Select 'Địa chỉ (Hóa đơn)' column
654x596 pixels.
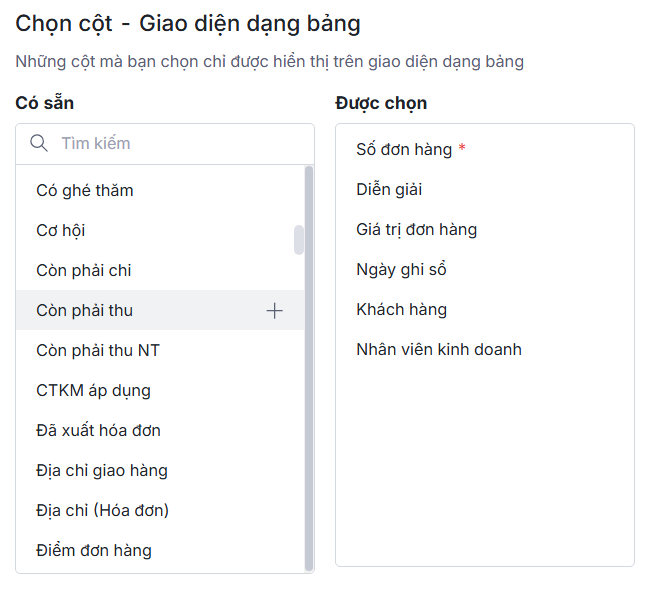coord(102,510)
